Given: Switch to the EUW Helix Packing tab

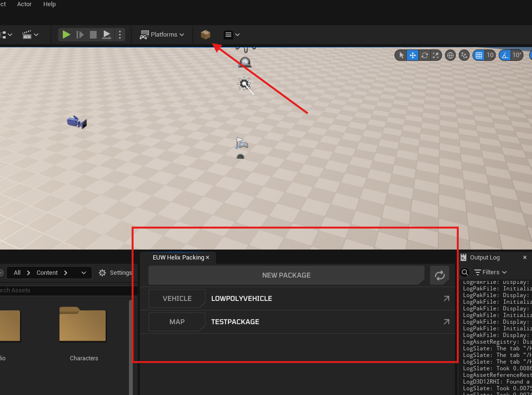Looking at the screenshot, I should tap(178, 258).
